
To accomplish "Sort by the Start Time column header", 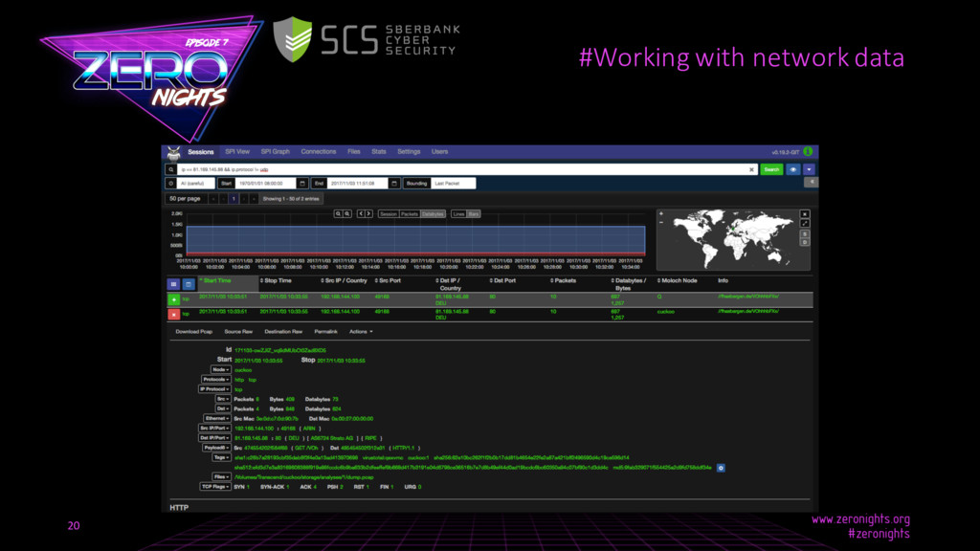I will [228, 283].
